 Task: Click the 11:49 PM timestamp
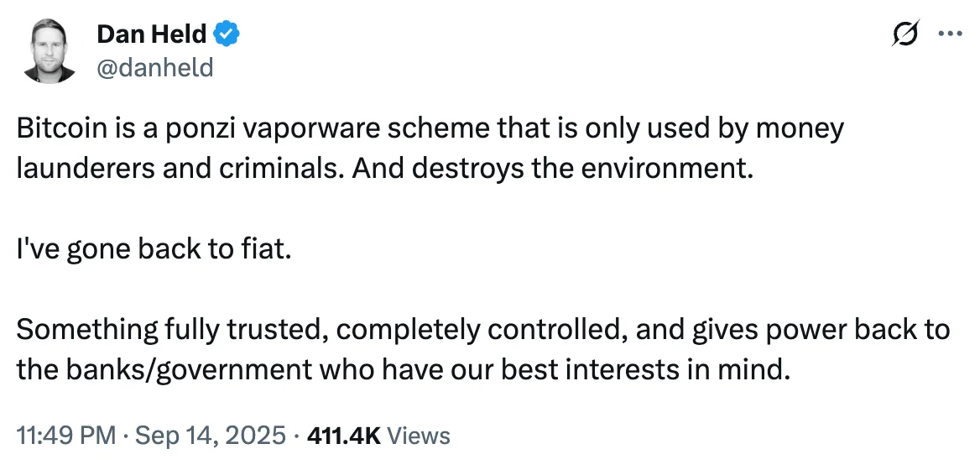pos(65,436)
